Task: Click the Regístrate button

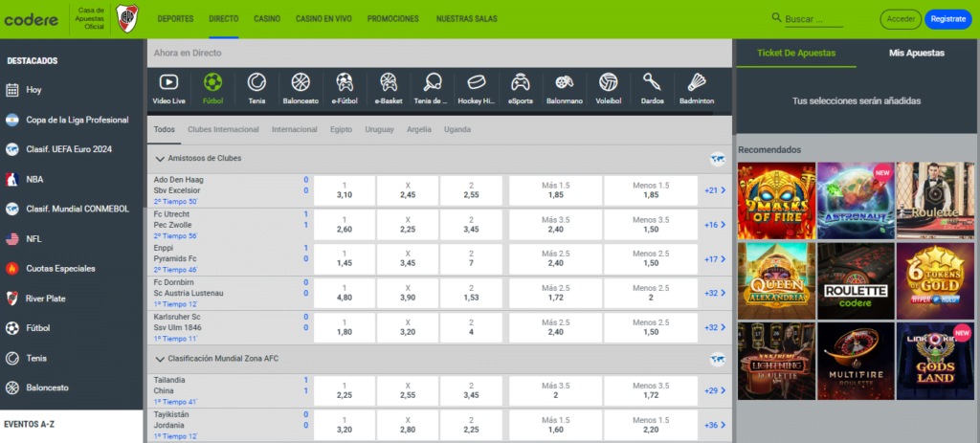Action: click(948, 19)
